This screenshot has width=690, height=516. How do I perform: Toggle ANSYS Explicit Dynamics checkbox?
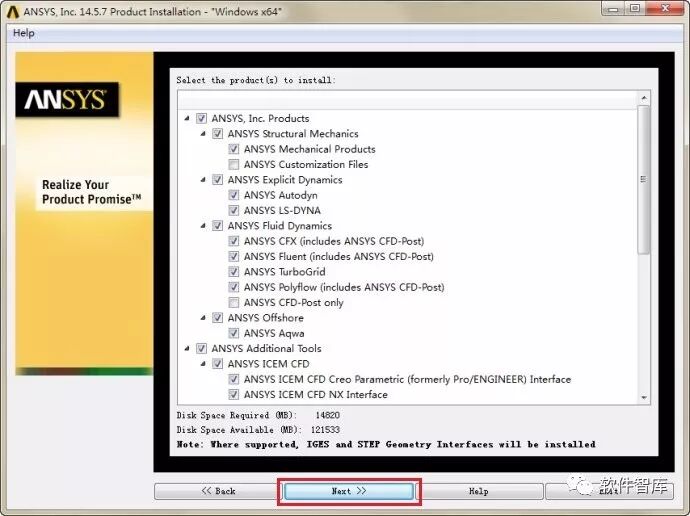click(x=217, y=180)
